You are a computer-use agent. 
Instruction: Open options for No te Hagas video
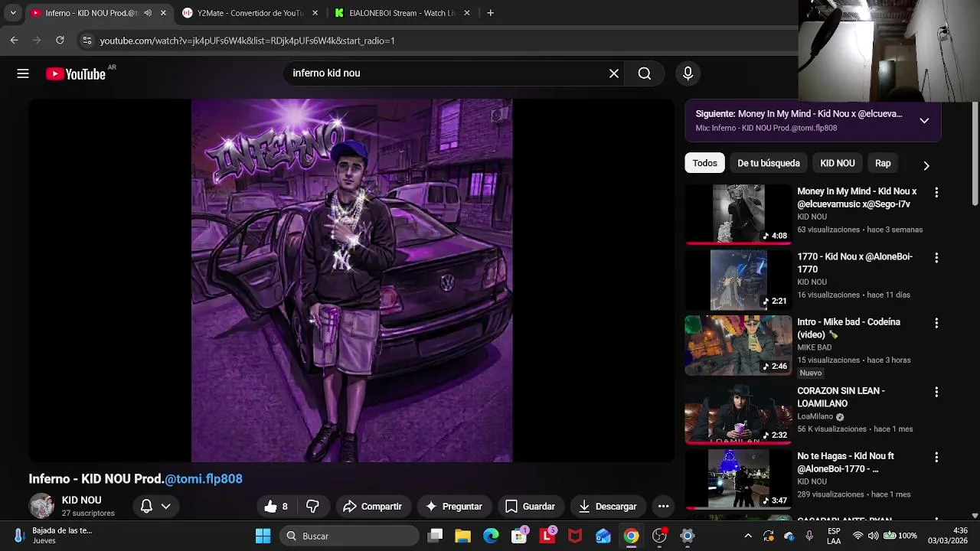pos(936,458)
